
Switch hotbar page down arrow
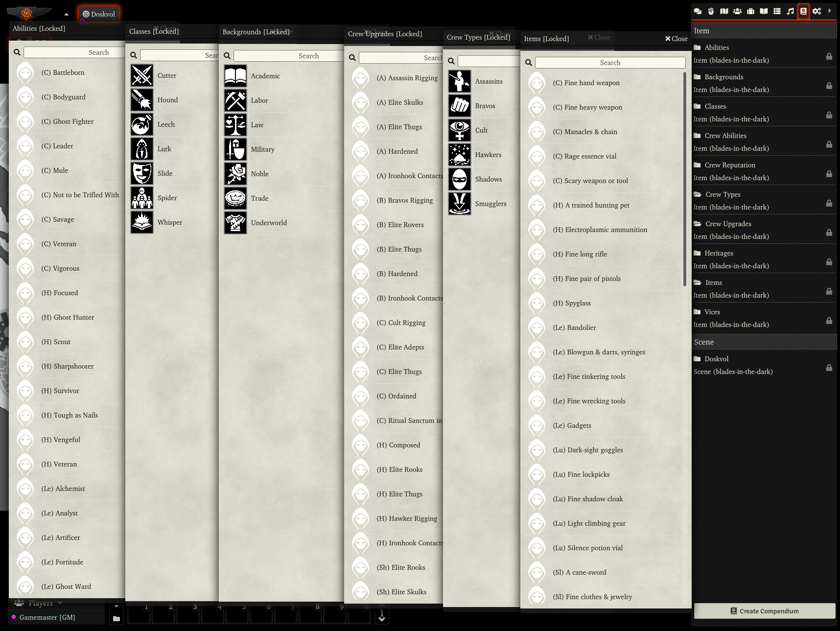(382, 619)
